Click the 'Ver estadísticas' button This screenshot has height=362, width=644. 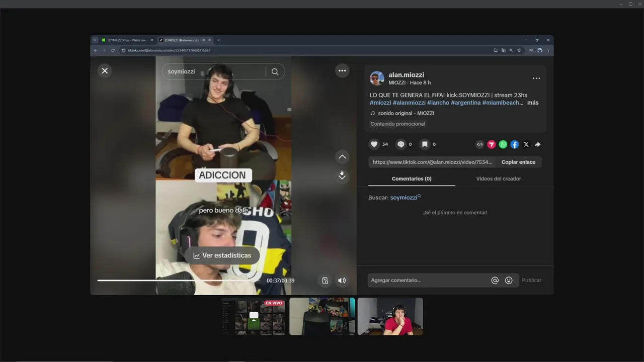pos(222,255)
